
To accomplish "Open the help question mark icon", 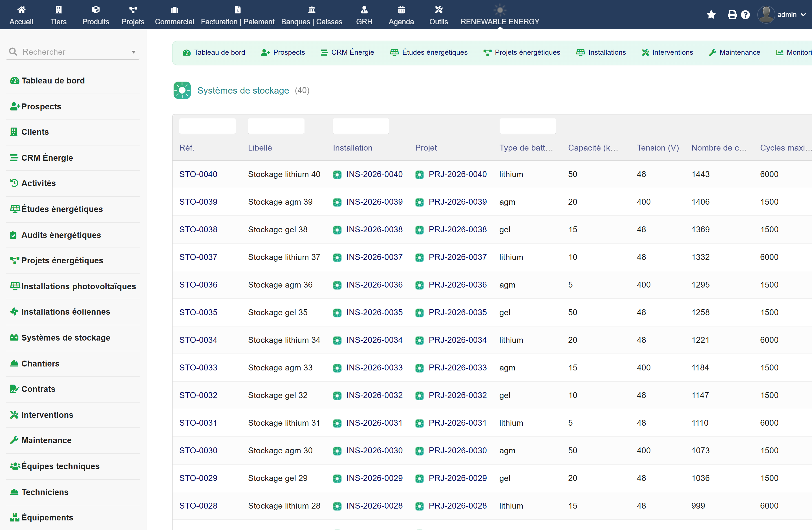I will coord(745,15).
